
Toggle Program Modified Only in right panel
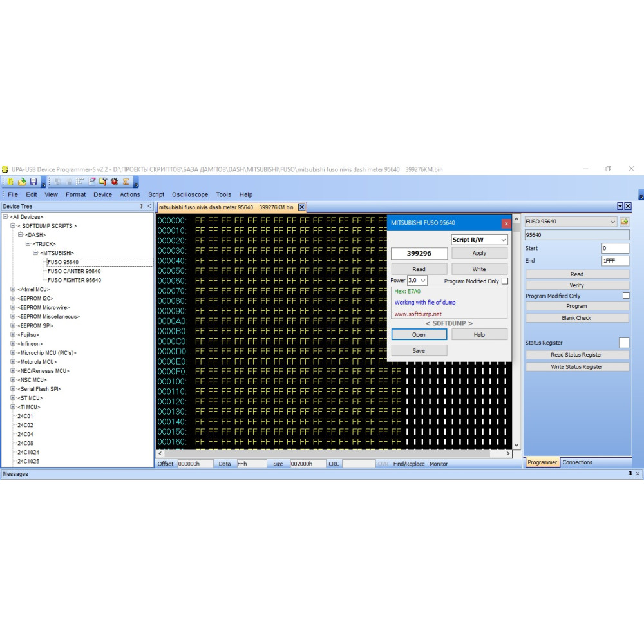point(625,296)
